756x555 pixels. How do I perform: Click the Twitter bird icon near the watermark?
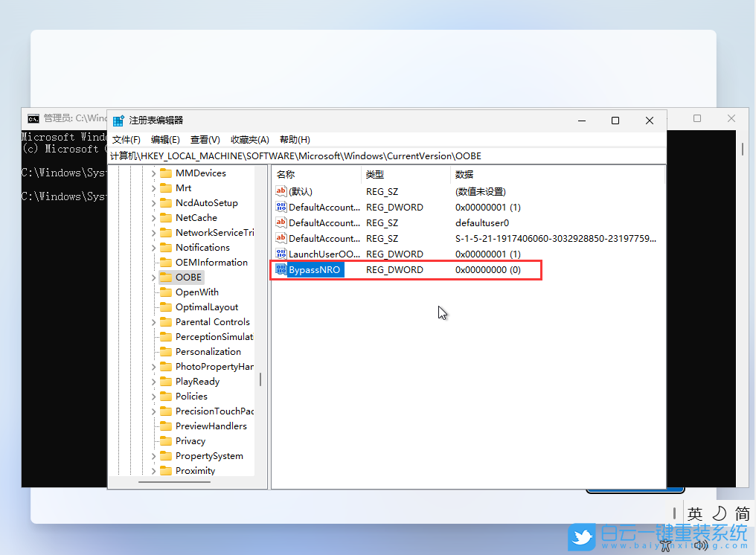tap(581, 537)
